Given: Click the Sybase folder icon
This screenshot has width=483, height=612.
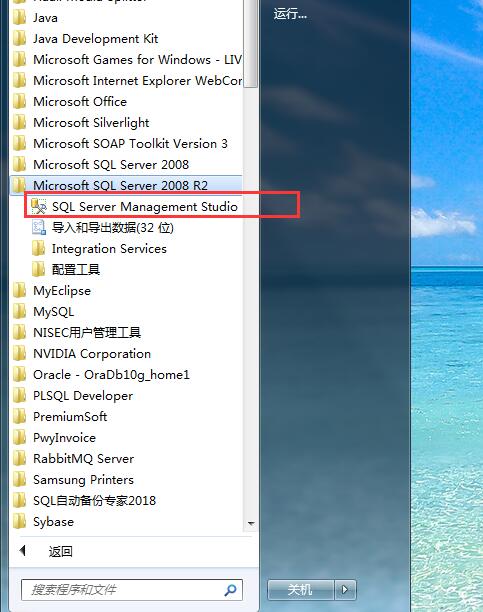Looking at the screenshot, I should pos(20,521).
